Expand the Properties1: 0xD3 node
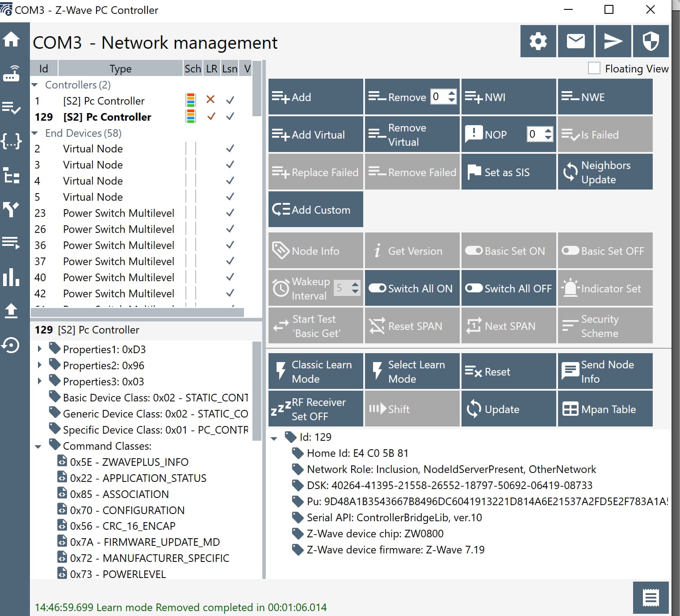 (x=40, y=349)
